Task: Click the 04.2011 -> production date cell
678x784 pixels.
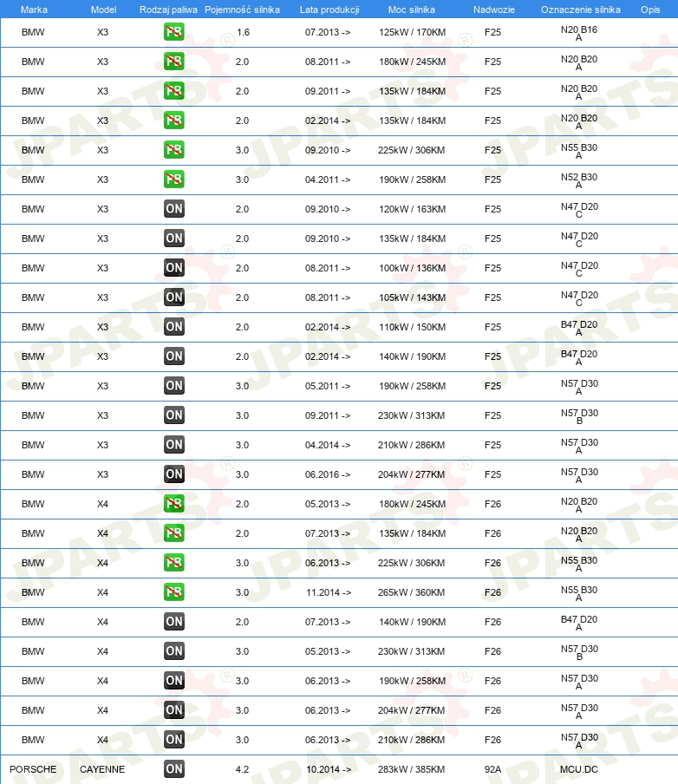Action: coord(328,180)
